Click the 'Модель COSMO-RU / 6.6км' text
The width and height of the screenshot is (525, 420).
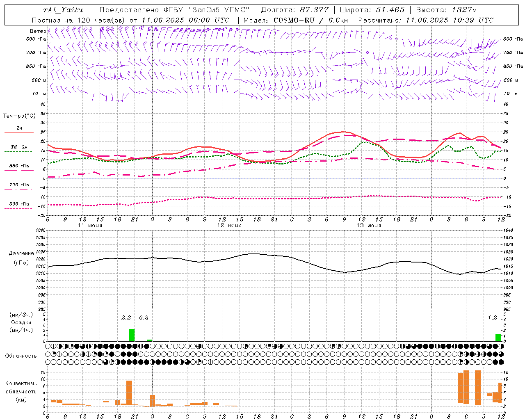point(296,20)
